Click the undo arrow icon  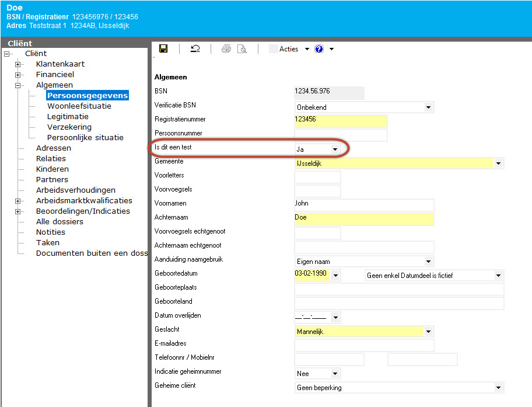tap(195, 49)
